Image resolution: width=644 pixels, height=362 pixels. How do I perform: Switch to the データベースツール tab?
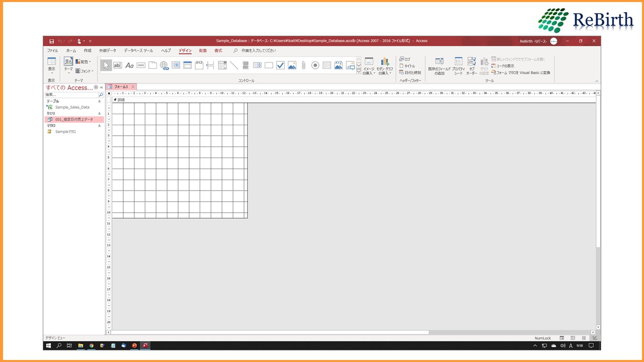click(138, 51)
